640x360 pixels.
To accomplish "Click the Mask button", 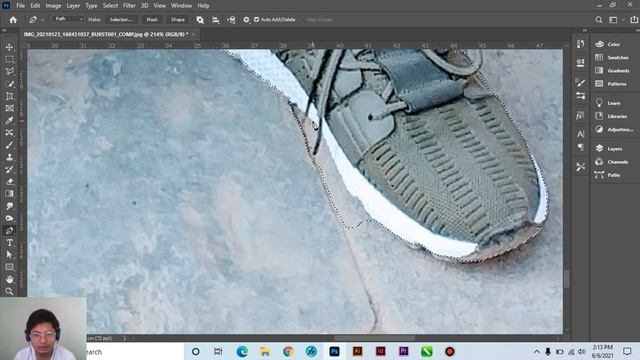I will pos(152,20).
